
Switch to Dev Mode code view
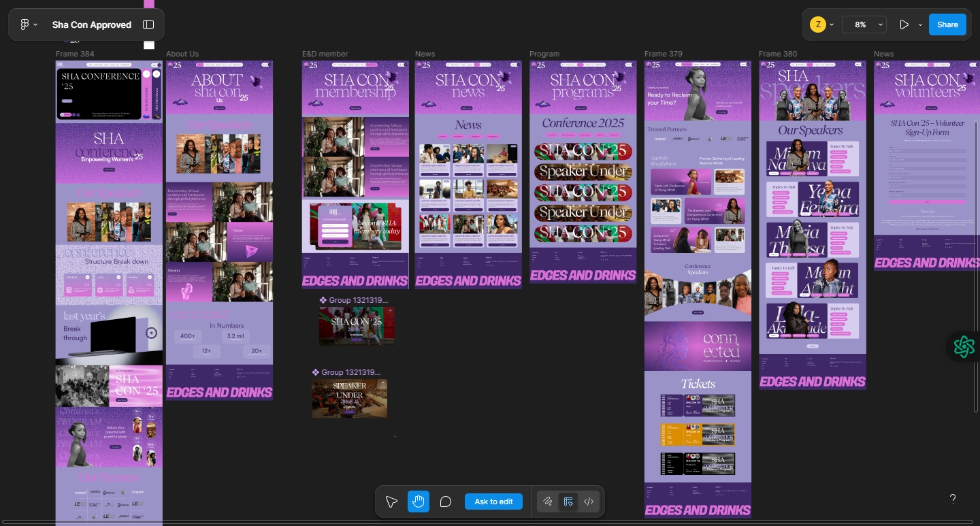coord(589,502)
